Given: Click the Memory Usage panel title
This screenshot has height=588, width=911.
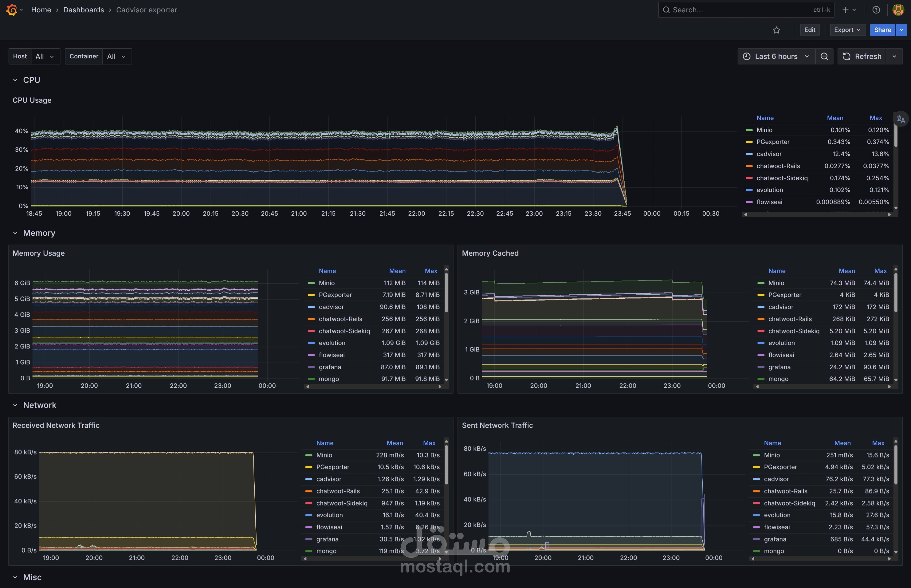Looking at the screenshot, I should click(x=38, y=253).
